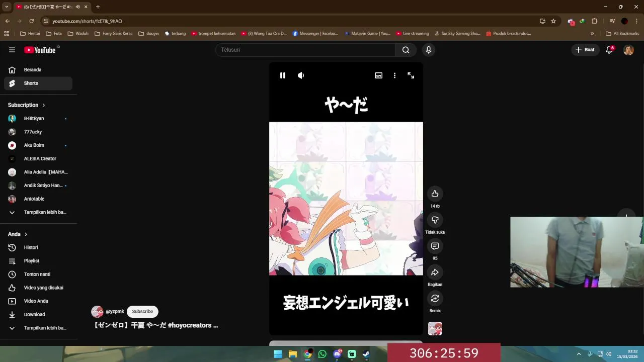Open Chrome apps grid in bookmarks bar
644x362 pixels.
(7, 34)
